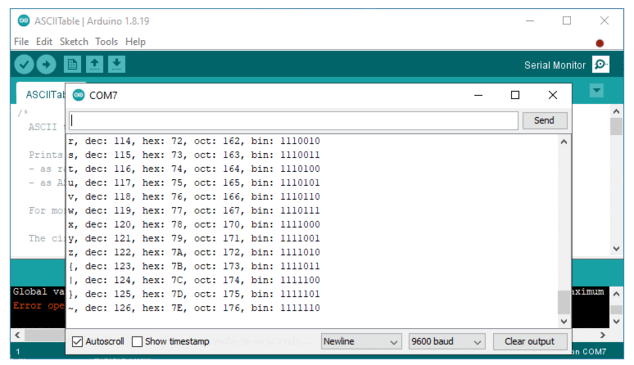Image resolution: width=634 pixels, height=365 pixels.
Task: Maximize the COM7 serial monitor window
Action: [515, 95]
